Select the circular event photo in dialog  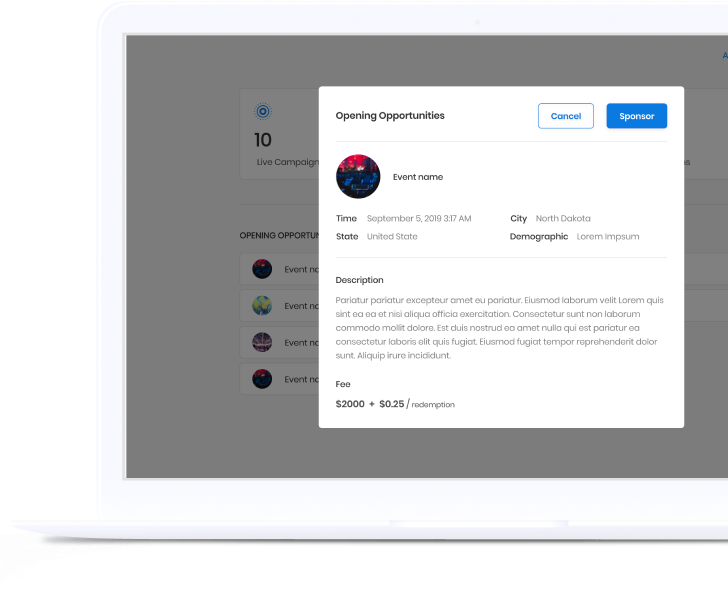coord(358,176)
